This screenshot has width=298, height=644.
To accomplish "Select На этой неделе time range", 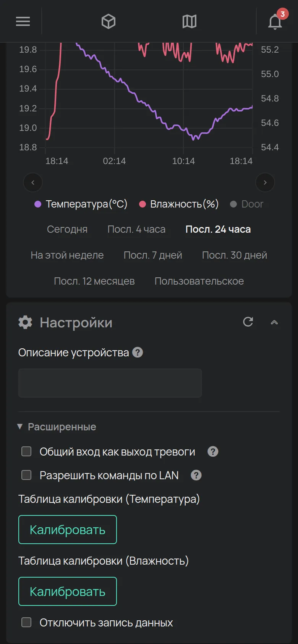I will click(x=67, y=255).
